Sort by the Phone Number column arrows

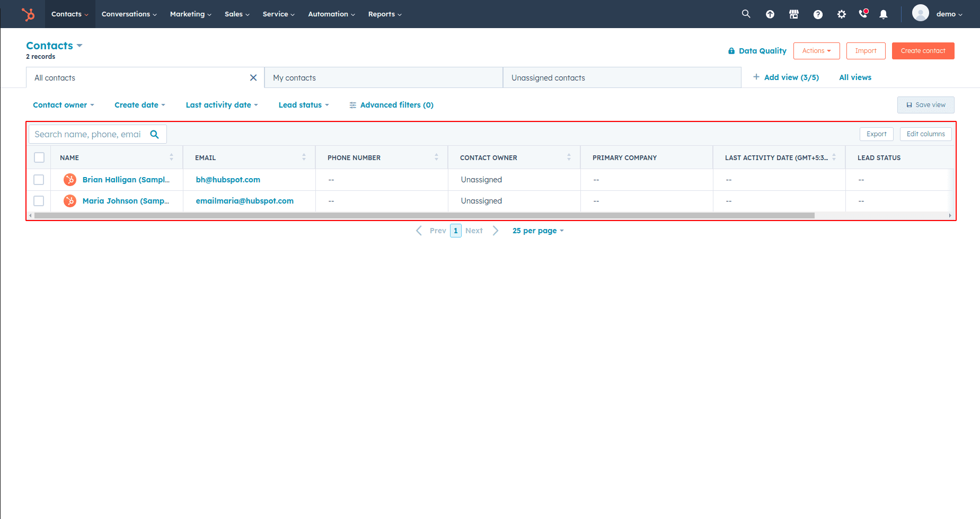[x=436, y=157]
